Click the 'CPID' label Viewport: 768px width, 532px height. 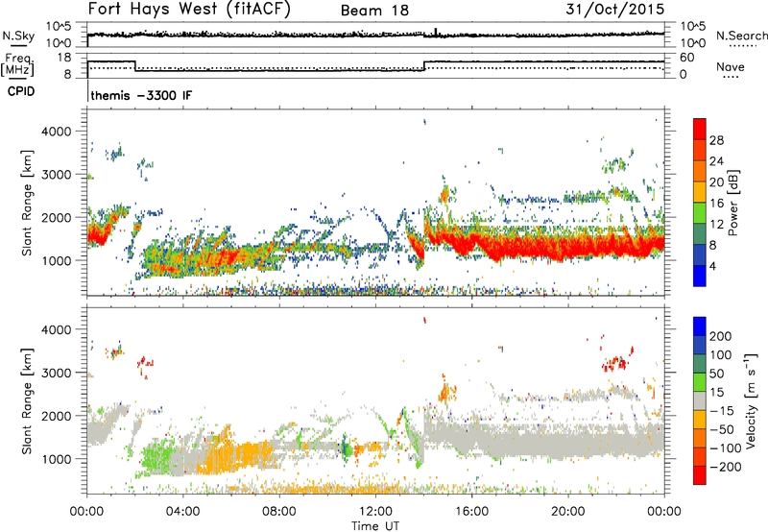[21, 91]
